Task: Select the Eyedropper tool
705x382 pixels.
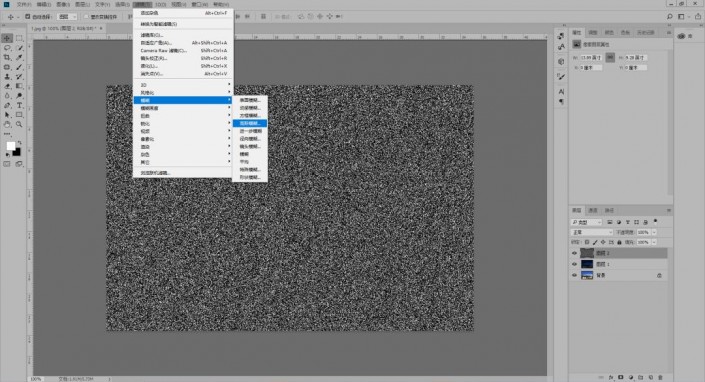Action: [x=19, y=58]
